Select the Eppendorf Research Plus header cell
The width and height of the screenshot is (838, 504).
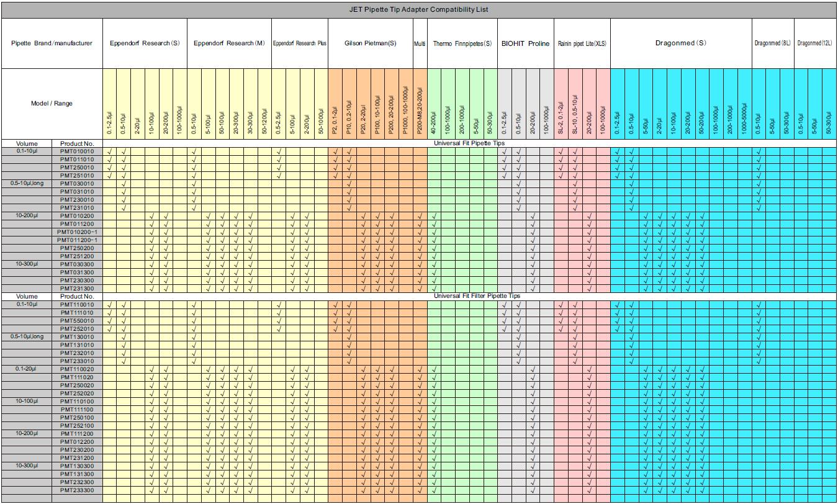pos(300,43)
